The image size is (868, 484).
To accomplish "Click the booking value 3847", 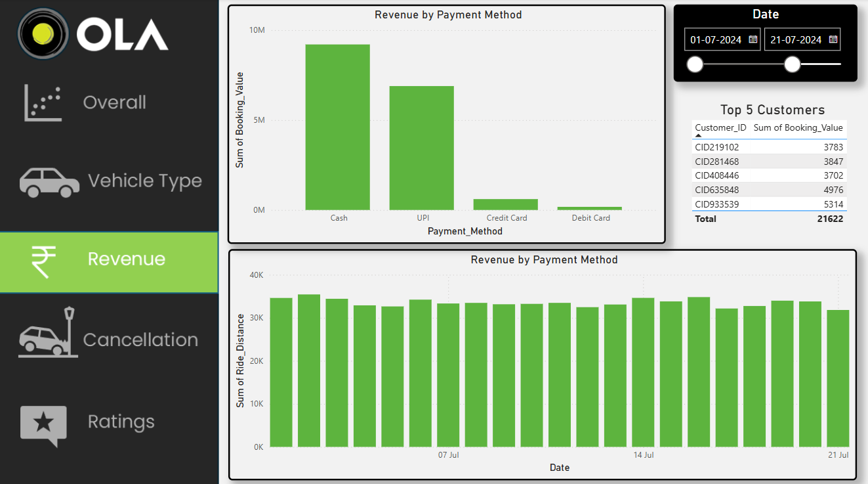I will tap(833, 162).
